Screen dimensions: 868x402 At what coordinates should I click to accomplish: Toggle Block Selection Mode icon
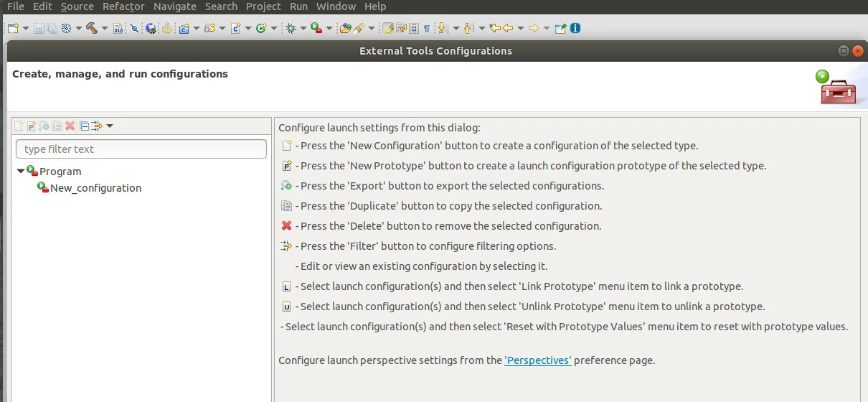pos(414,29)
